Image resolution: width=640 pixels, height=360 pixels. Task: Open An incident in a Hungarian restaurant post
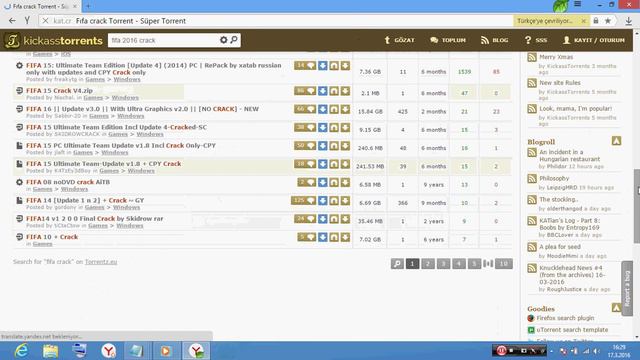click(x=569, y=156)
